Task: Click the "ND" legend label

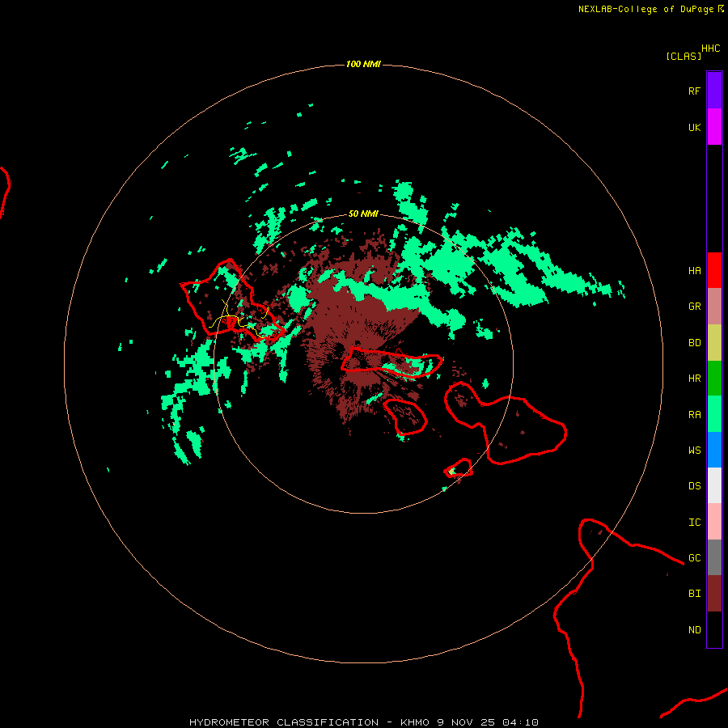Action: (694, 630)
